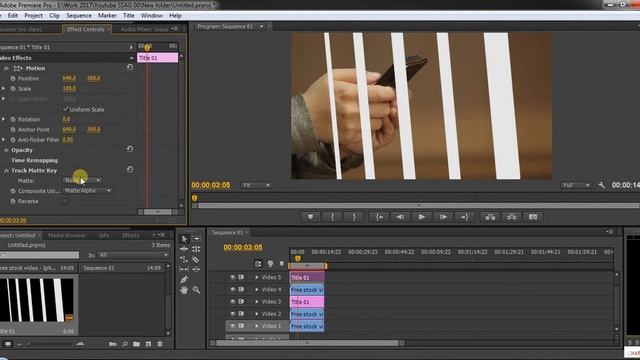Expand the Video 5 track
640x360 pixels.
coord(257,277)
